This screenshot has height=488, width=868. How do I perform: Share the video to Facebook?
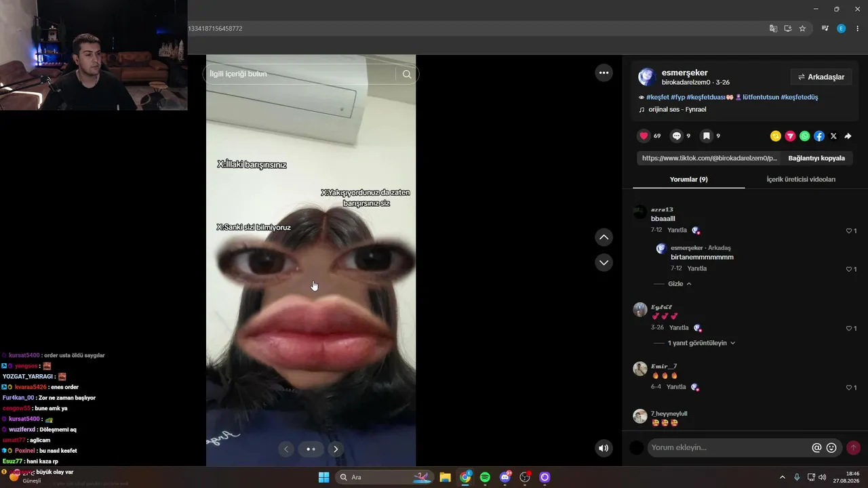(x=819, y=136)
